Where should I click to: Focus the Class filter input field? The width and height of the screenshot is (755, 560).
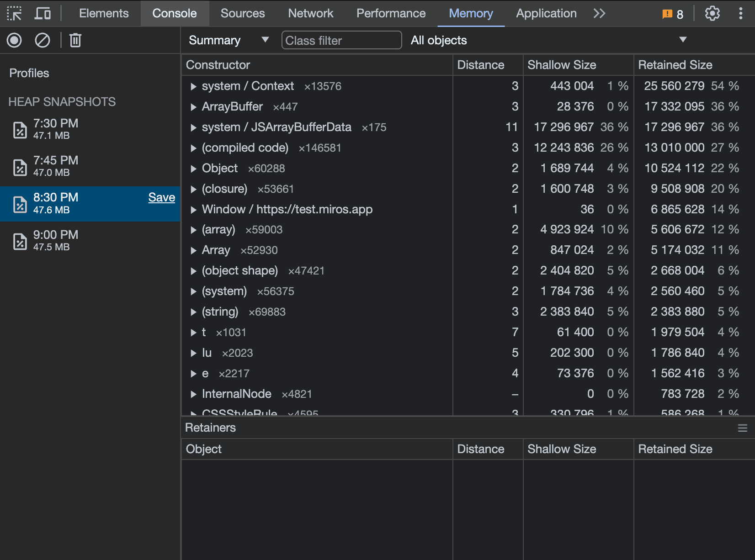pos(341,40)
